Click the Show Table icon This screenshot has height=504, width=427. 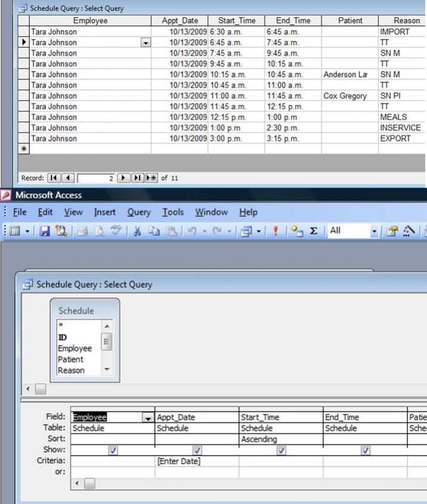[296, 231]
